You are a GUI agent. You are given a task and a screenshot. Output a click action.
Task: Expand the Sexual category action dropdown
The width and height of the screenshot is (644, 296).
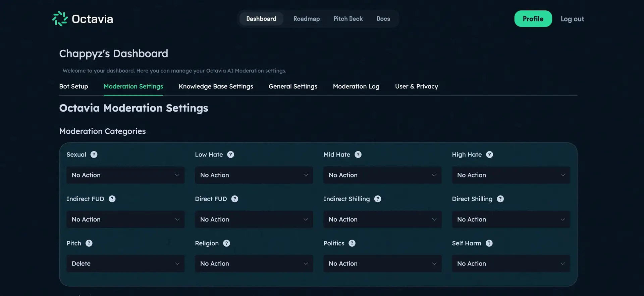(125, 175)
